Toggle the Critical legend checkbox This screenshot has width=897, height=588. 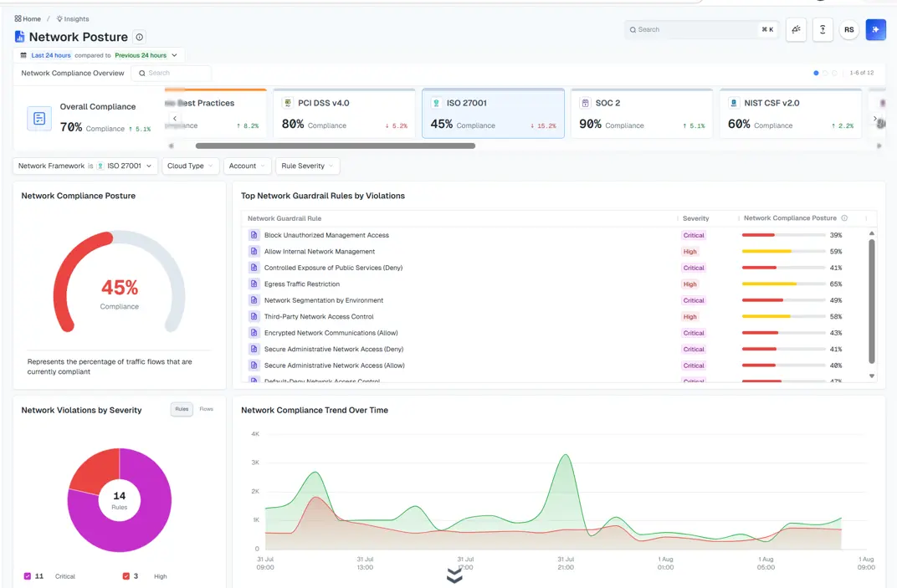click(x=28, y=576)
